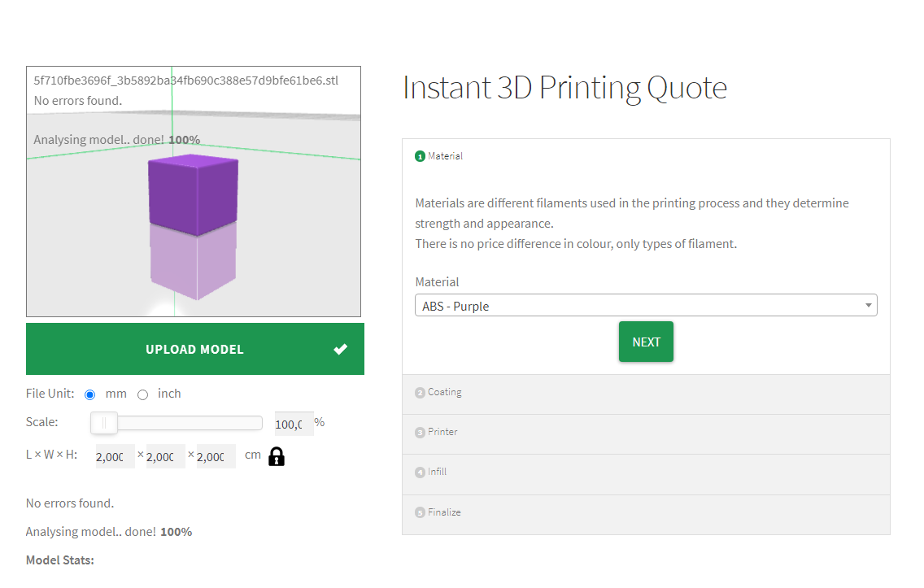Viewport: 924px width, 588px height.
Task: Click the purple cube in 3D viewer
Action: click(x=194, y=194)
